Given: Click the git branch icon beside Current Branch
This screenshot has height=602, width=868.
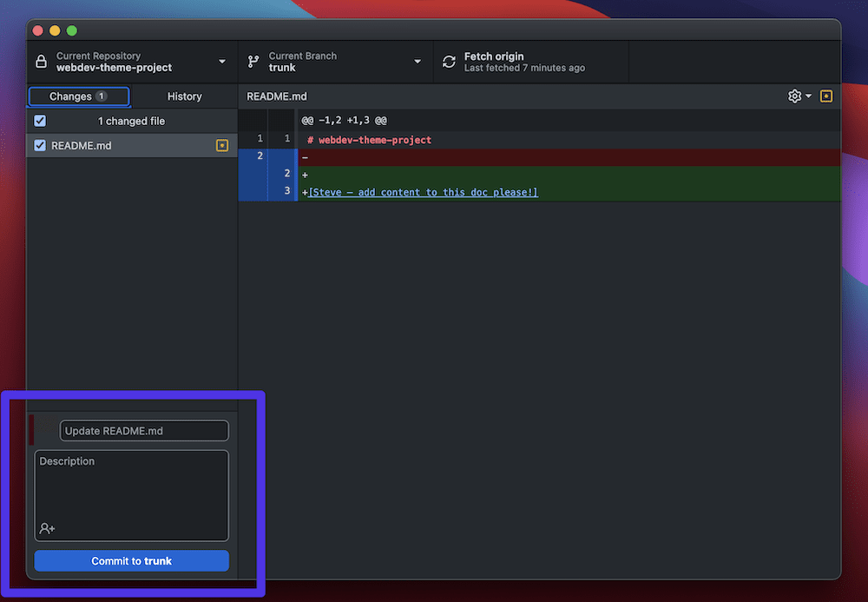Looking at the screenshot, I should tap(253, 62).
